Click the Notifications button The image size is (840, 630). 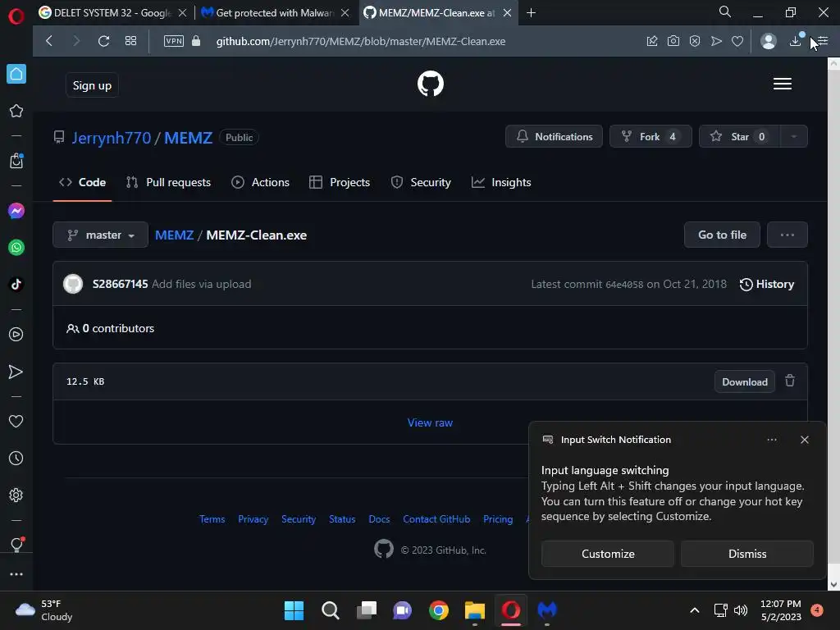point(554,137)
